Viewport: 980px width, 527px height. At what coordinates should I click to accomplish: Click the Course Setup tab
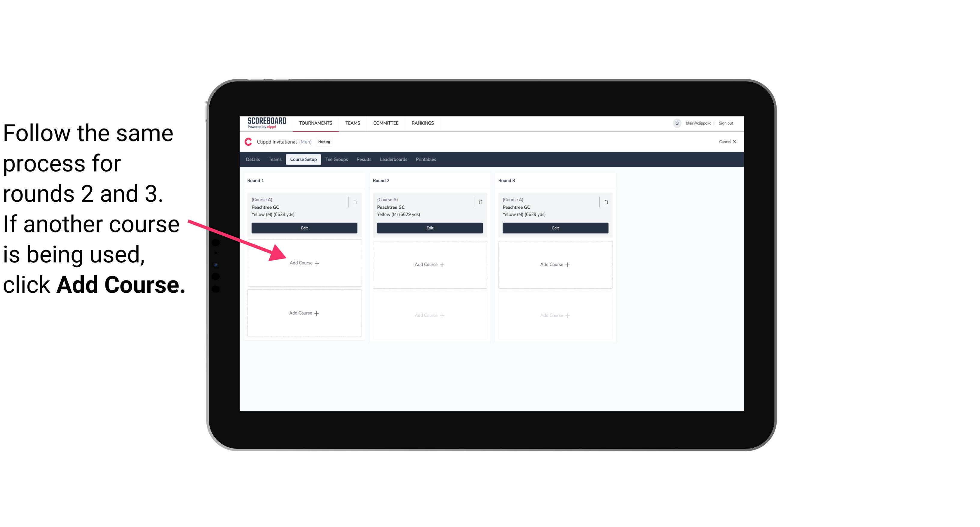(303, 160)
